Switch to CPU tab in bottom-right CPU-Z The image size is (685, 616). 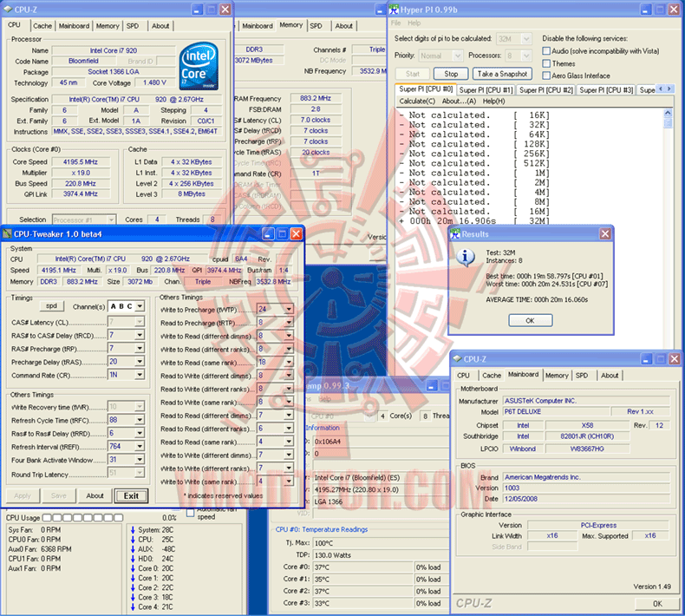(x=463, y=375)
